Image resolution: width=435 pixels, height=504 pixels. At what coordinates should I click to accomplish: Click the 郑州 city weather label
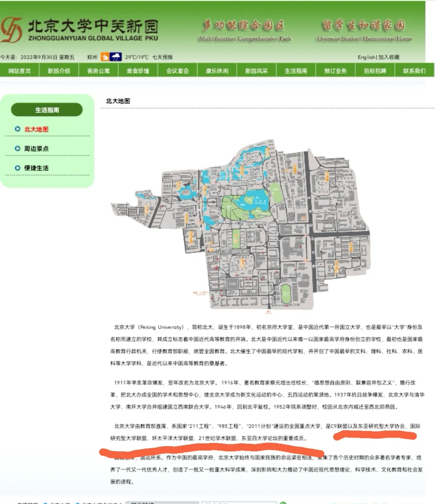pyautogui.click(x=92, y=57)
